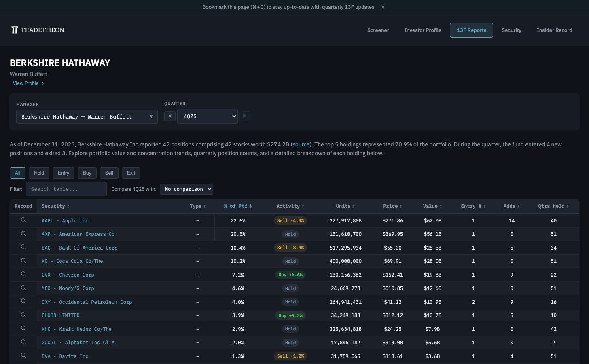The image size is (589, 364).
Task: Open the record icon for Coca Cola row
Action: tap(23, 261)
